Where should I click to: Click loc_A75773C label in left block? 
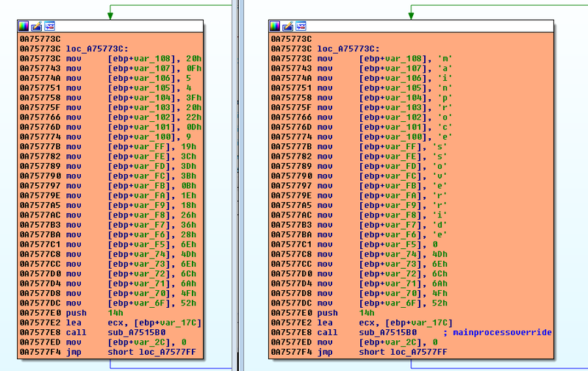pos(97,49)
